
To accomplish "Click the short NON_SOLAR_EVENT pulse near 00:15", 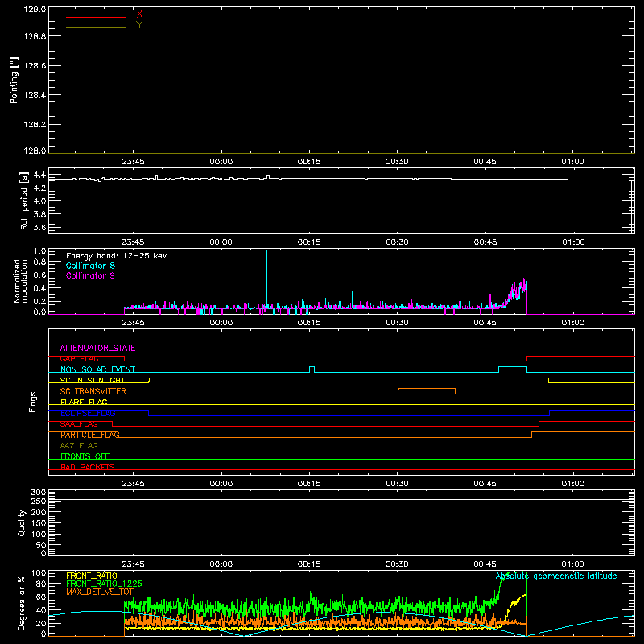I will pyautogui.click(x=312, y=369).
